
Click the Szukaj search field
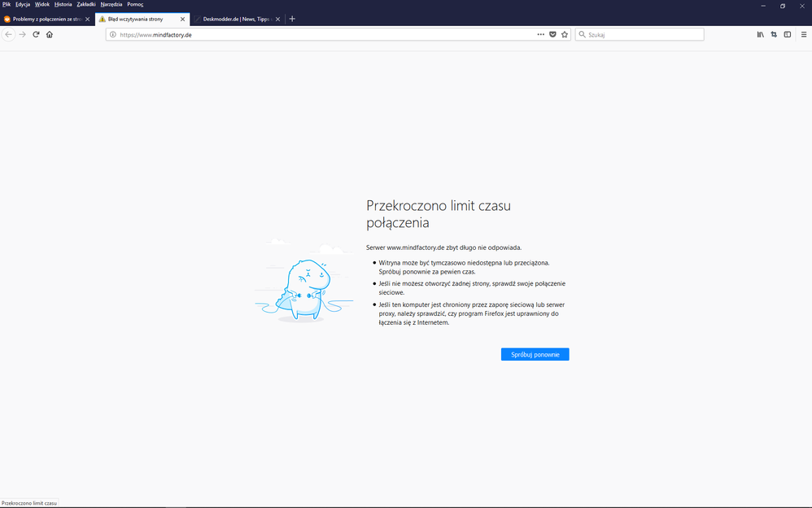643,35
